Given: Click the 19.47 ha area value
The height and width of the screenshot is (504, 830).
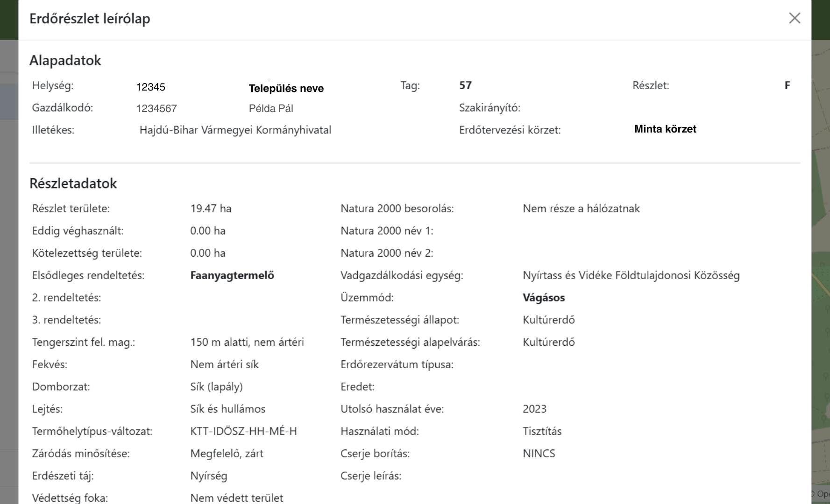Looking at the screenshot, I should click(x=211, y=209).
